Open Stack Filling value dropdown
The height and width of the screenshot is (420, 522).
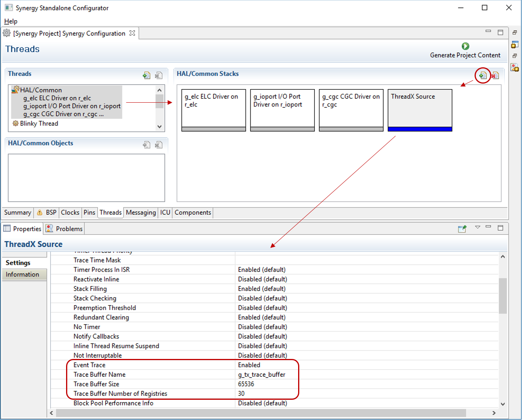coord(367,289)
